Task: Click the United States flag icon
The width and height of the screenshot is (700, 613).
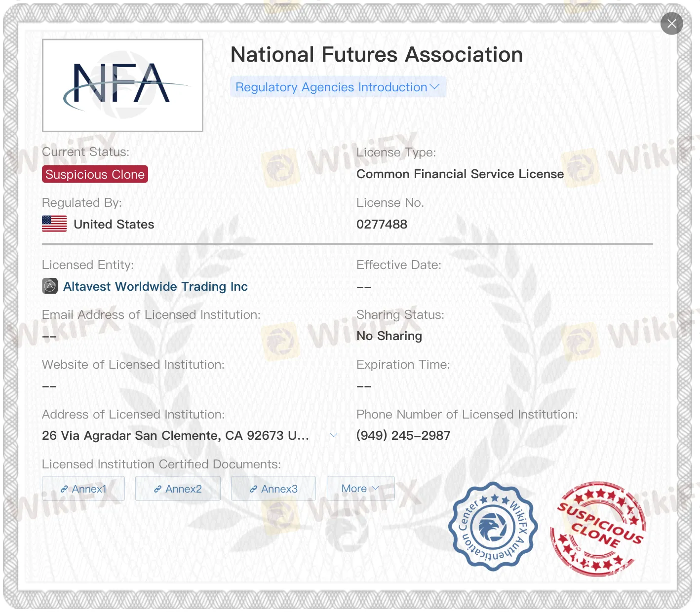Action: click(54, 224)
